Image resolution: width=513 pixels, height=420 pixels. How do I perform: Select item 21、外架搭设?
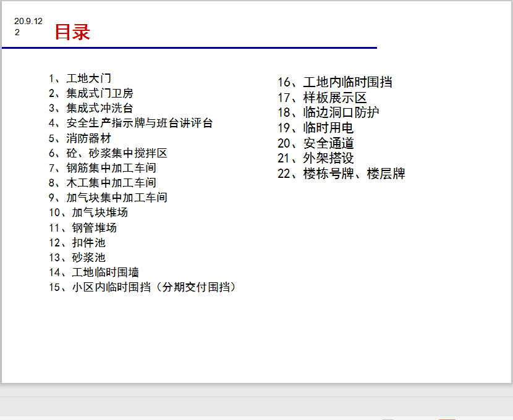coord(316,158)
